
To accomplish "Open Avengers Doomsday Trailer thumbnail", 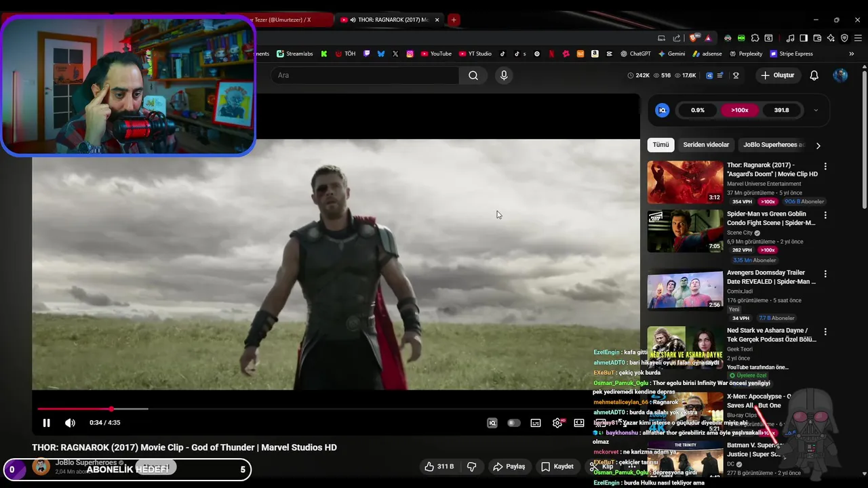I will pyautogui.click(x=685, y=289).
